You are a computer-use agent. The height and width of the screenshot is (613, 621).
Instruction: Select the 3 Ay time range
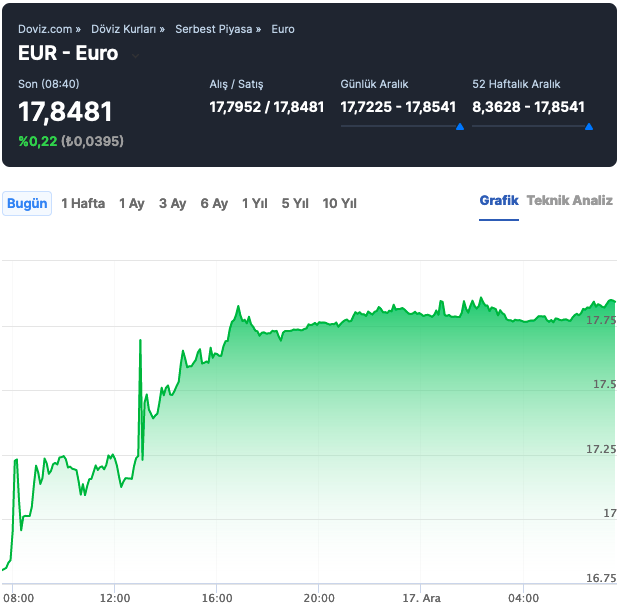173,203
